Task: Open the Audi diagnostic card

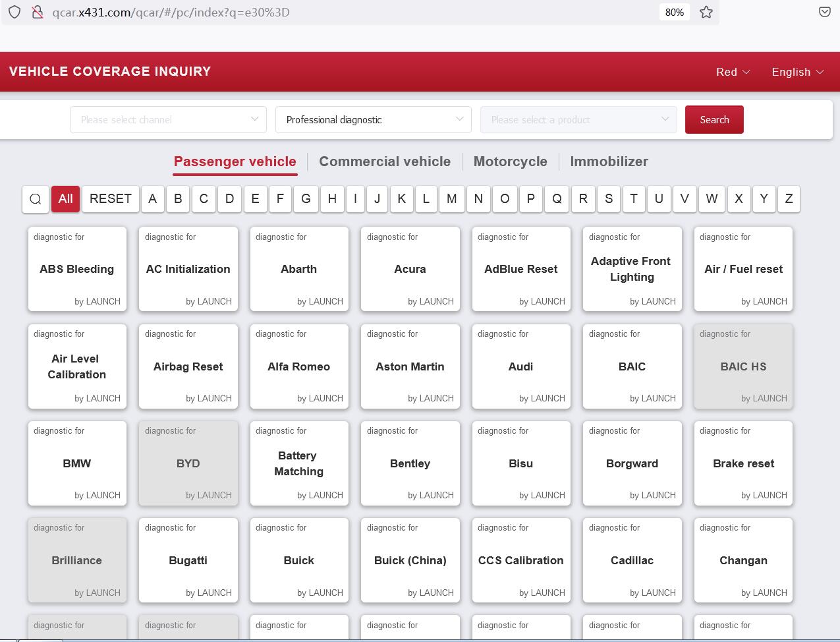Action: click(x=520, y=366)
